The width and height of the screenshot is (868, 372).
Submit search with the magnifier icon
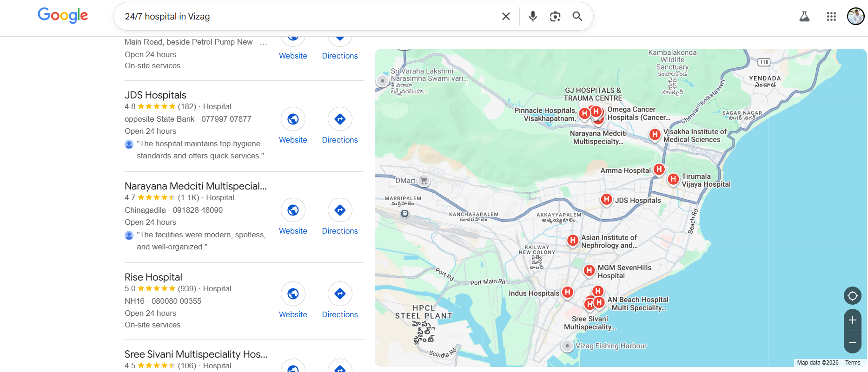[x=577, y=16]
